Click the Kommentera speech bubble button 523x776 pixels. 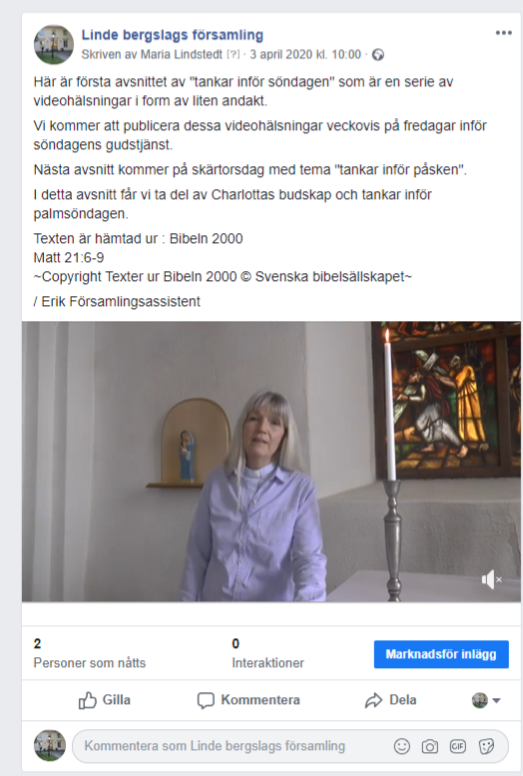click(x=248, y=700)
